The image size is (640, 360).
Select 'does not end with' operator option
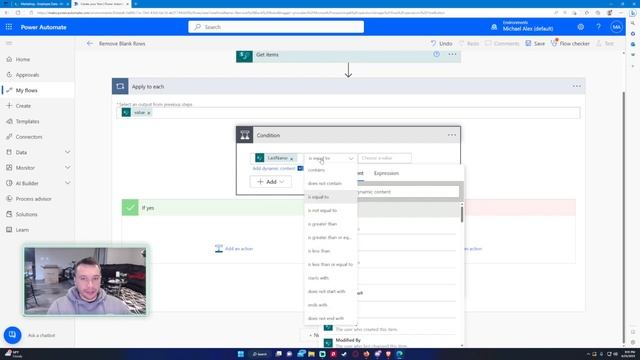click(x=331, y=318)
